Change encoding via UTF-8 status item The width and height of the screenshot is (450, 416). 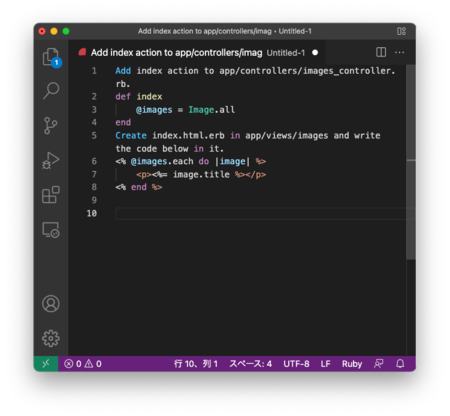(x=296, y=364)
